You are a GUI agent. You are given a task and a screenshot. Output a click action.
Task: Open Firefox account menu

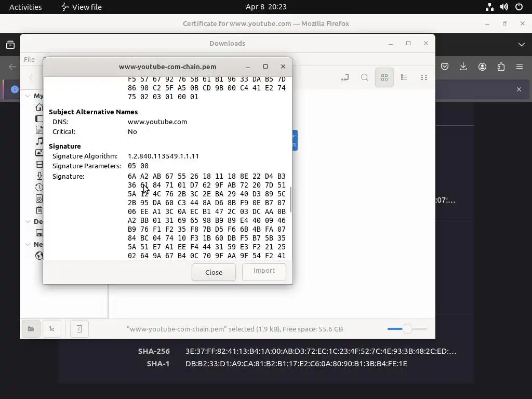(482, 66)
